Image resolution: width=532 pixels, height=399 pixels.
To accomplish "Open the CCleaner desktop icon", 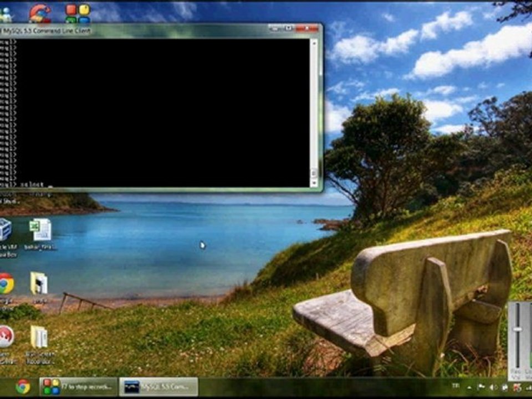I will (x=40, y=13).
